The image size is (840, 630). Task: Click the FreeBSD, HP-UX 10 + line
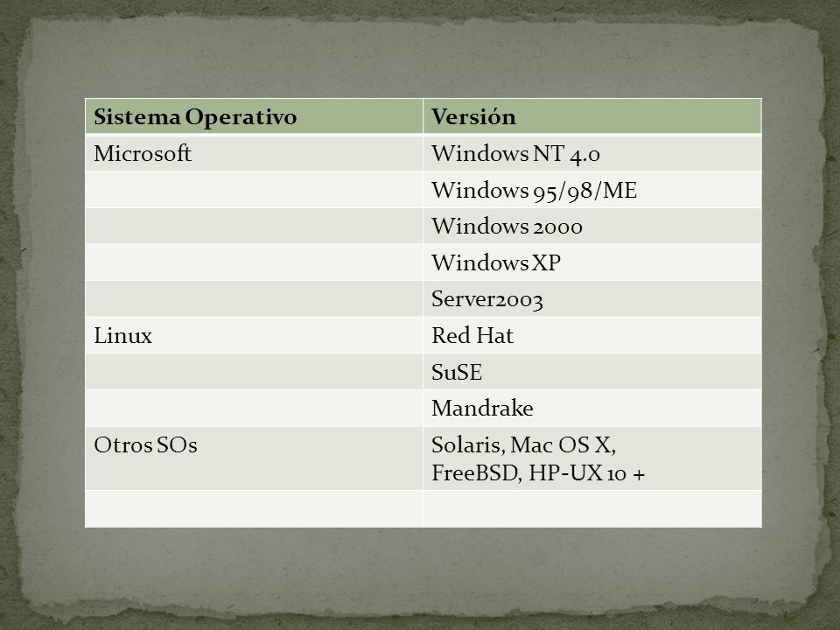coord(538,473)
